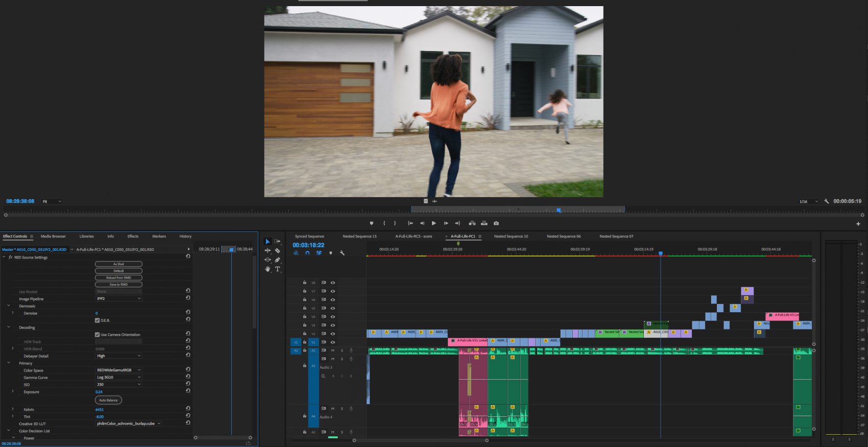This screenshot has height=447, width=868.
Task: Mute the A2 audio track
Action: (333, 350)
